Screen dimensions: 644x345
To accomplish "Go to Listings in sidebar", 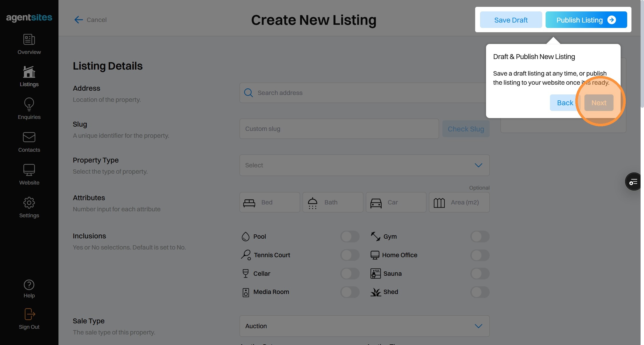I will pos(29,72).
